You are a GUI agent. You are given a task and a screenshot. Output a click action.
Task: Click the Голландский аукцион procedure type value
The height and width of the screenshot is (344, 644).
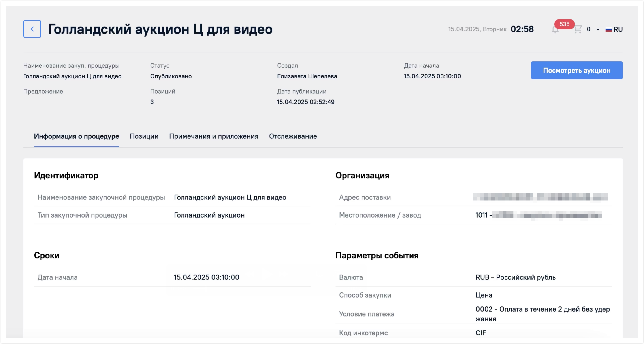[x=209, y=215]
